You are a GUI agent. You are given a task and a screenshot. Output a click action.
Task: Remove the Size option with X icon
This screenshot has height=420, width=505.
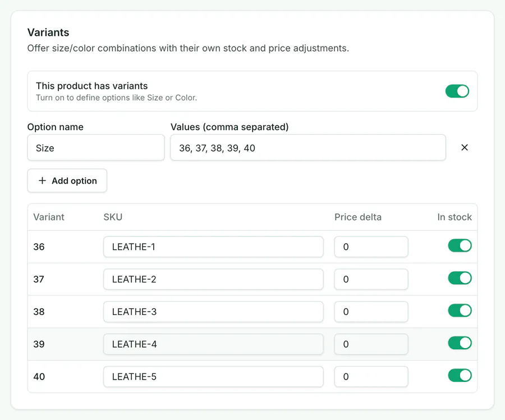coord(465,148)
